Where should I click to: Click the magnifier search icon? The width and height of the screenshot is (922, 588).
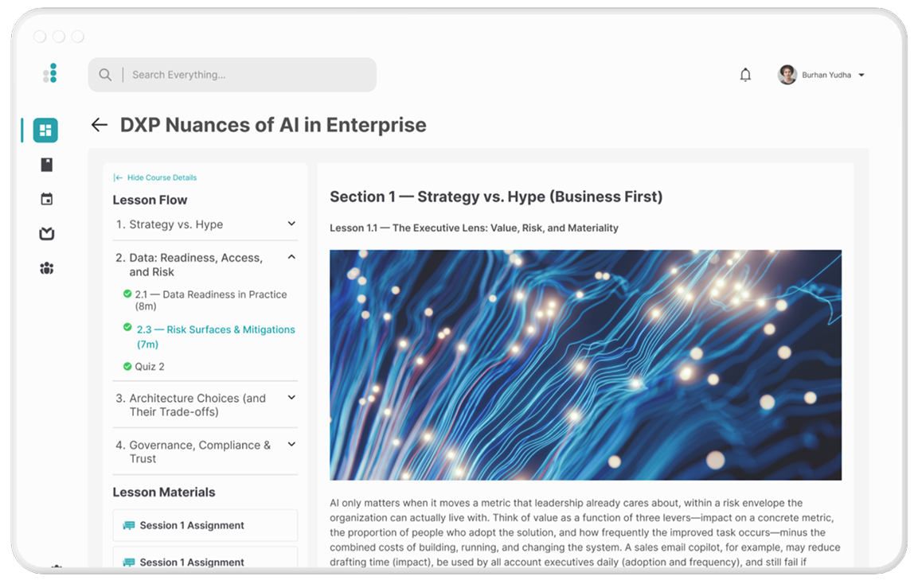point(105,75)
